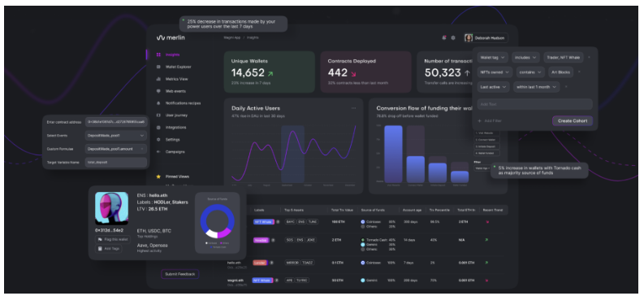Viewport: 644px width, 296px height.
Task: Click the Flag this wallet button
Action: coord(113,239)
